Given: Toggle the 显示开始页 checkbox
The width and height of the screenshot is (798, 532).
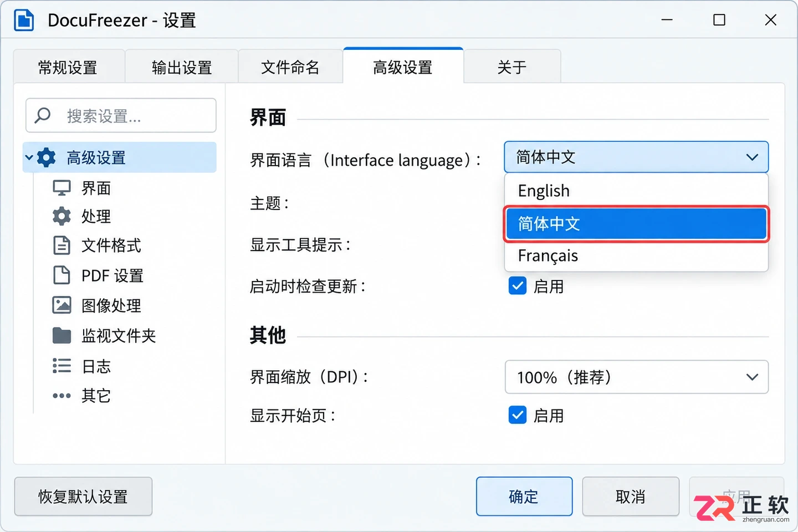Looking at the screenshot, I should coord(518,415).
